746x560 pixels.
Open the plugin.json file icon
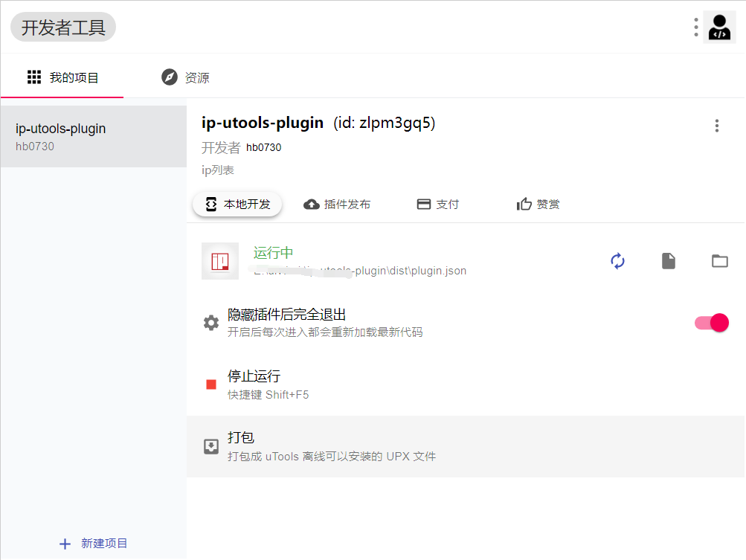[x=669, y=261]
